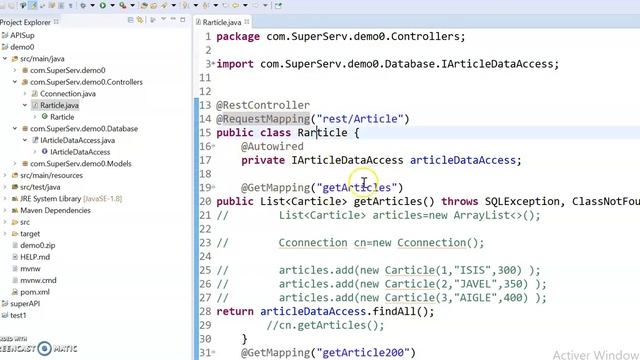Click the @RestController annotation
Screen dimensions: 640x360
pos(263,105)
